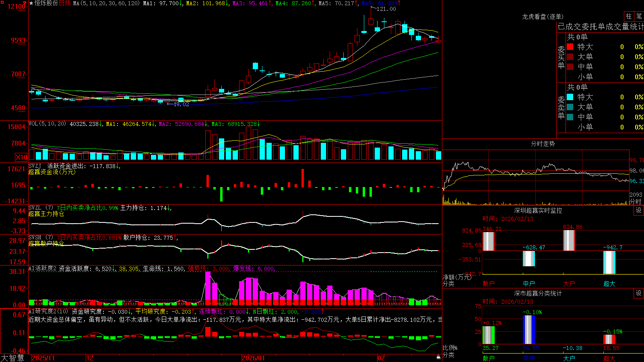Click the -942.7 超大 bar in 实时监控

pyautogui.click(x=609, y=262)
